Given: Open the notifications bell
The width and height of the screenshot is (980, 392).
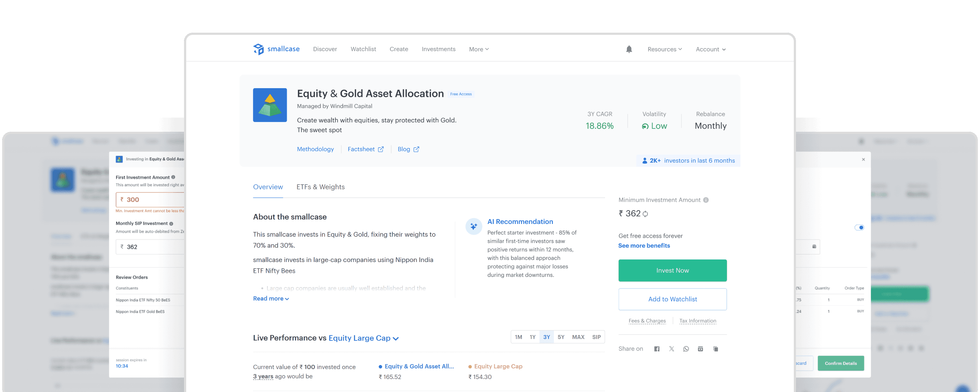Looking at the screenshot, I should 629,49.
